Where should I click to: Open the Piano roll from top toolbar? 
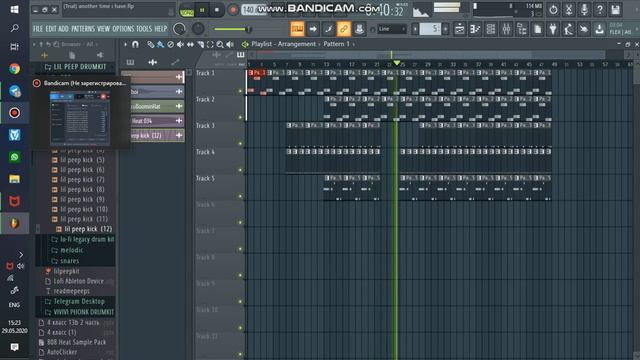point(475,29)
